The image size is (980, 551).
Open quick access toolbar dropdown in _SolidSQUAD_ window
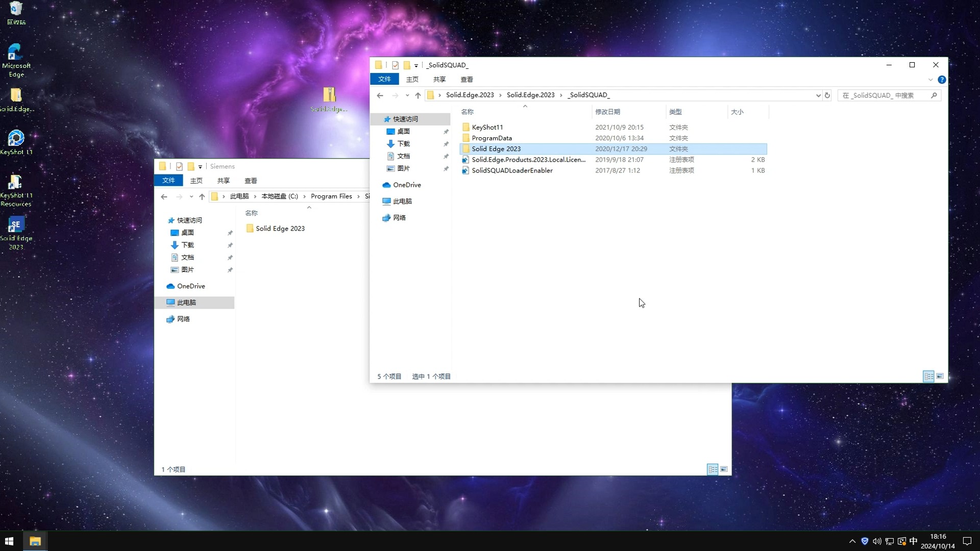pyautogui.click(x=416, y=66)
